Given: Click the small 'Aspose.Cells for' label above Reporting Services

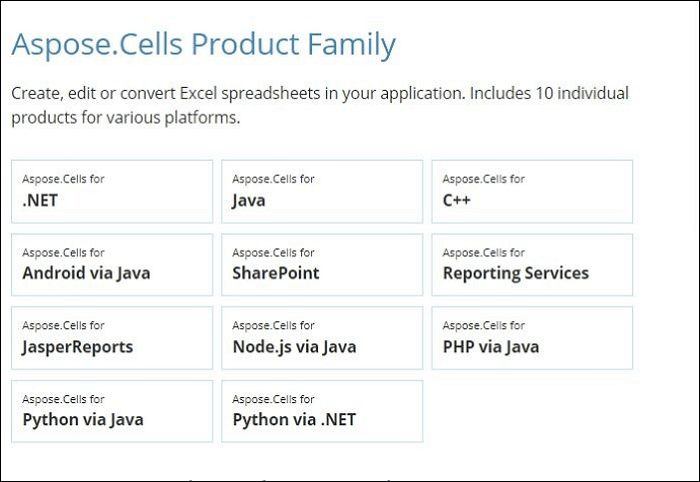Looking at the screenshot, I should (x=483, y=253).
